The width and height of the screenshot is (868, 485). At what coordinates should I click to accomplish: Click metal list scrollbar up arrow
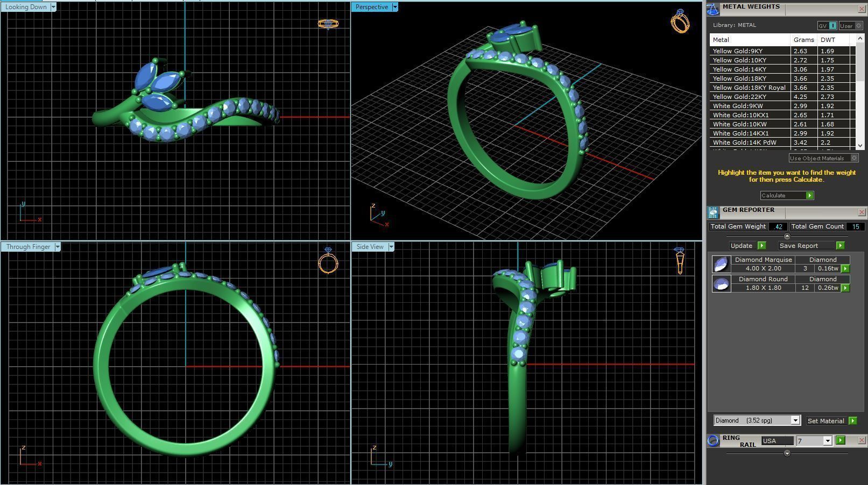coord(860,38)
